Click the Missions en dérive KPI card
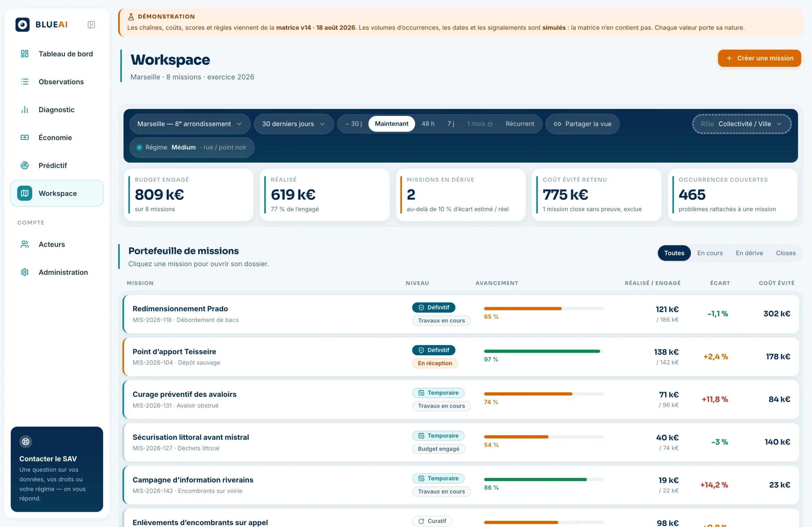This screenshot has height=527, width=812. point(460,195)
